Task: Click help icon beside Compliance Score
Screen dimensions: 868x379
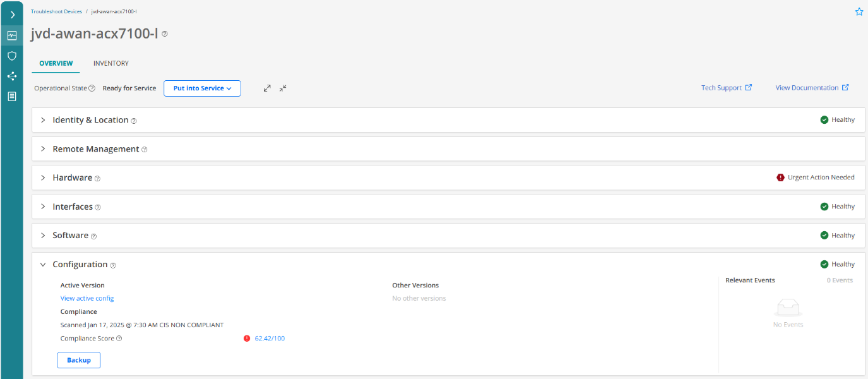Action: point(119,339)
